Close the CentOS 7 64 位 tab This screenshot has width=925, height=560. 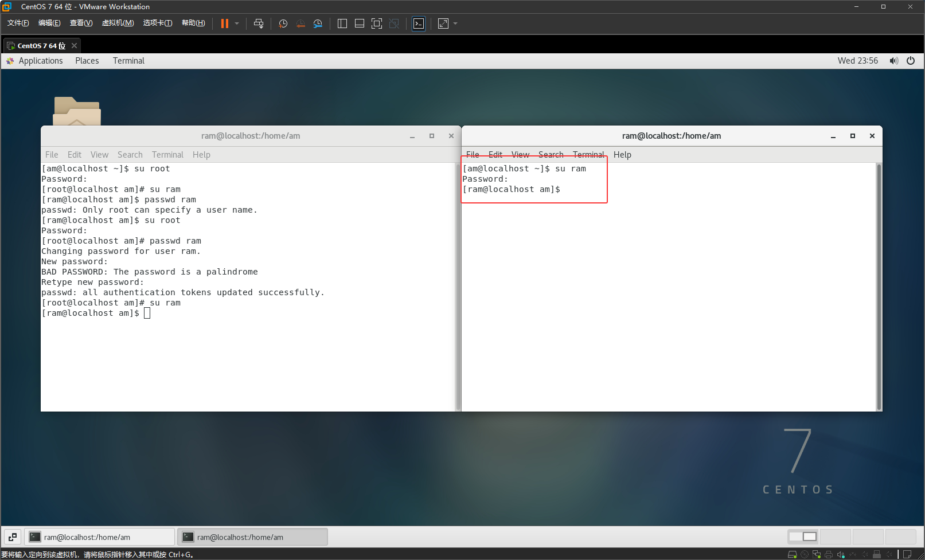[74, 46]
